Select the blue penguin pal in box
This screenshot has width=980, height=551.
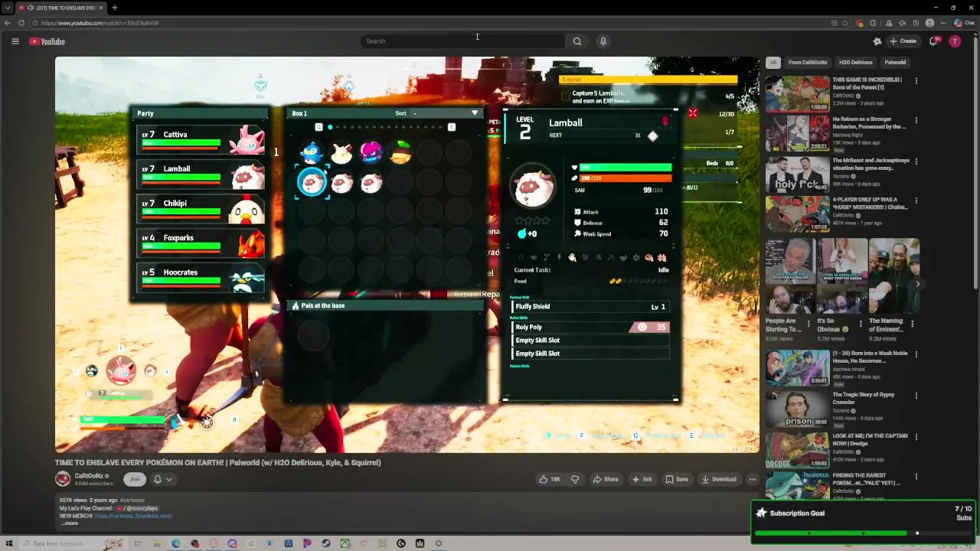tap(312, 153)
